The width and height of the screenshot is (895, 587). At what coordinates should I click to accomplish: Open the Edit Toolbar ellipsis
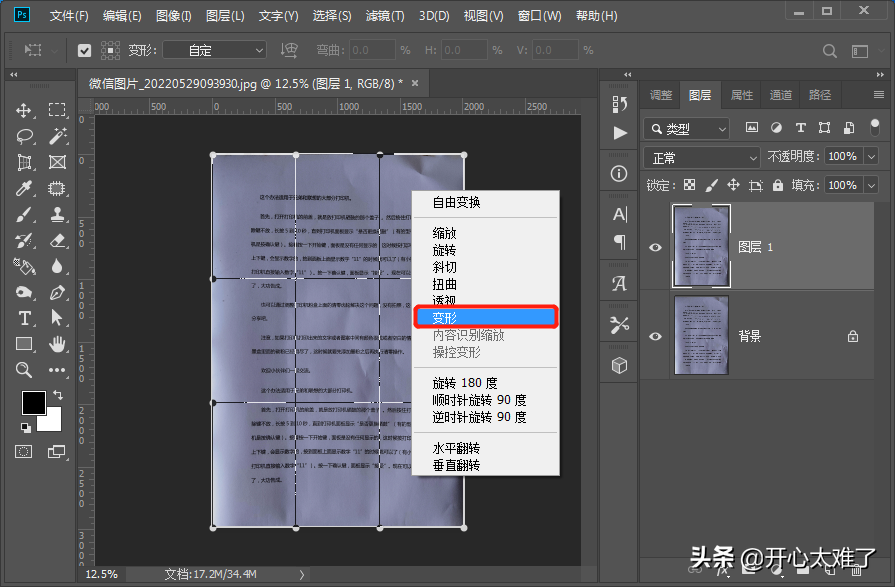coord(57,370)
